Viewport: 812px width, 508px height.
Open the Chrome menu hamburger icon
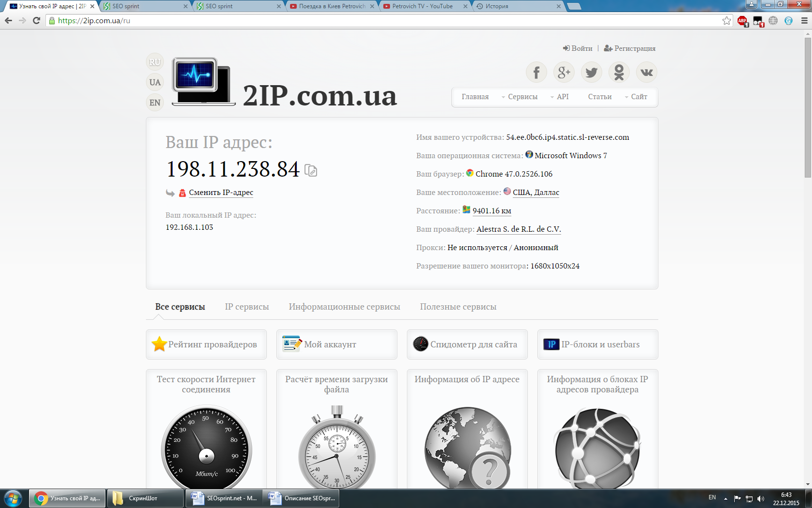(x=804, y=20)
